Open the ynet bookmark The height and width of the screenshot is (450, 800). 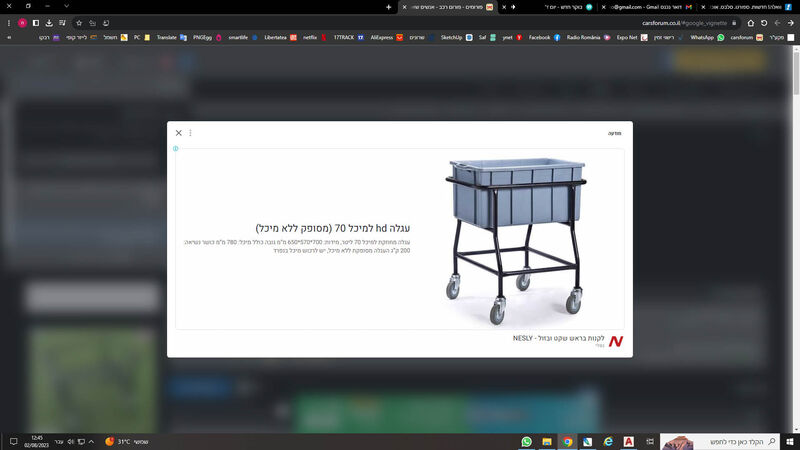pos(512,37)
